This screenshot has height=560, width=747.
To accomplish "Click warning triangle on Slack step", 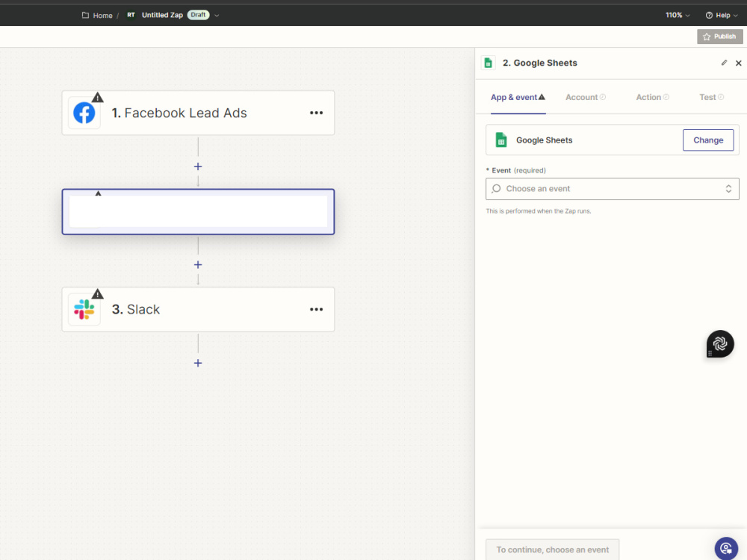I will 98,293.
